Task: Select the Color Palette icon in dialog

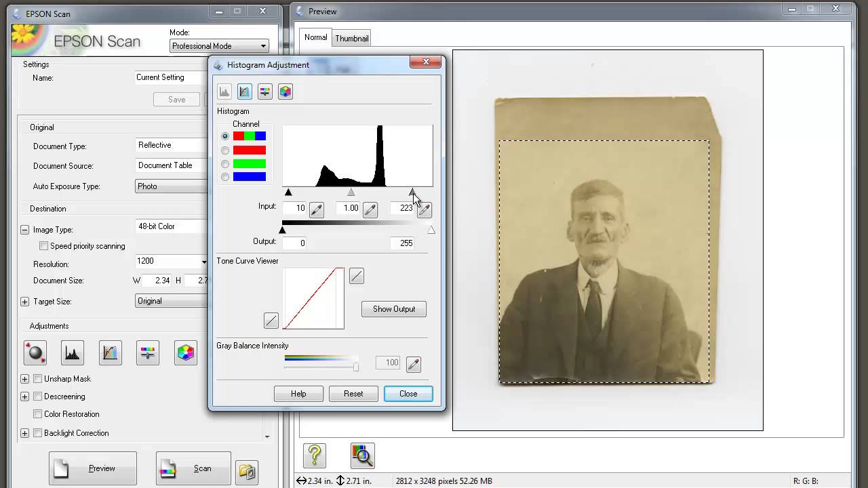Action: point(285,91)
